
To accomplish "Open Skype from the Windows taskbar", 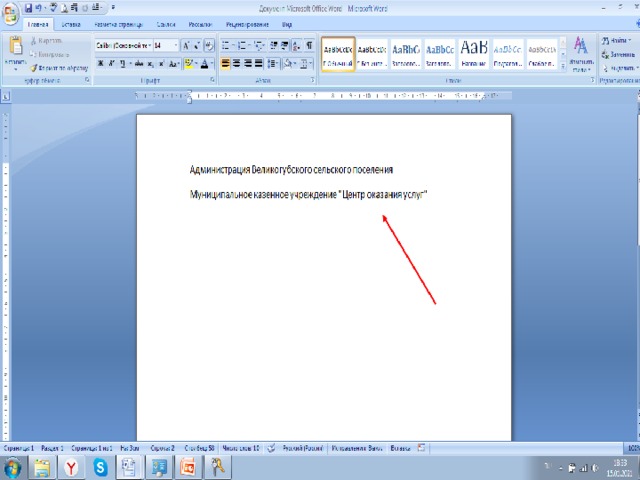I will click(x=100, y=467).
